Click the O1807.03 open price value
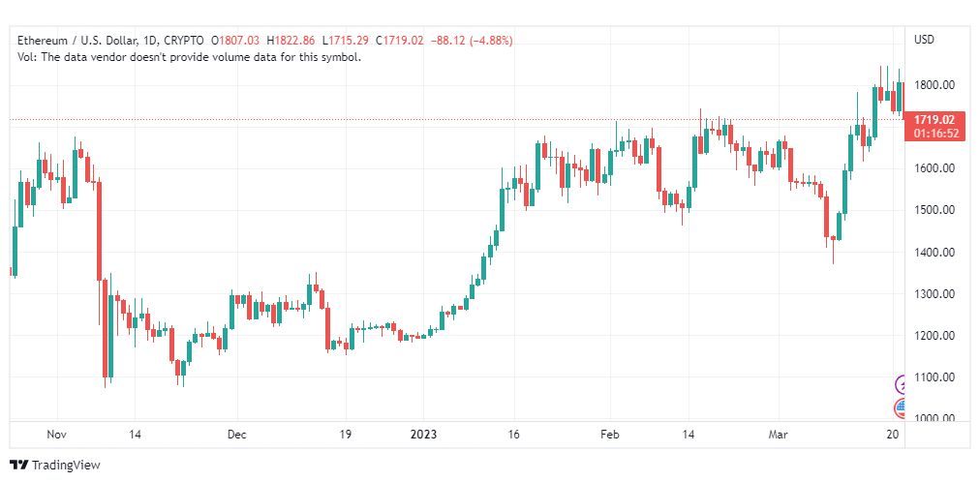 pyautogui.click(x=235, y=41)
